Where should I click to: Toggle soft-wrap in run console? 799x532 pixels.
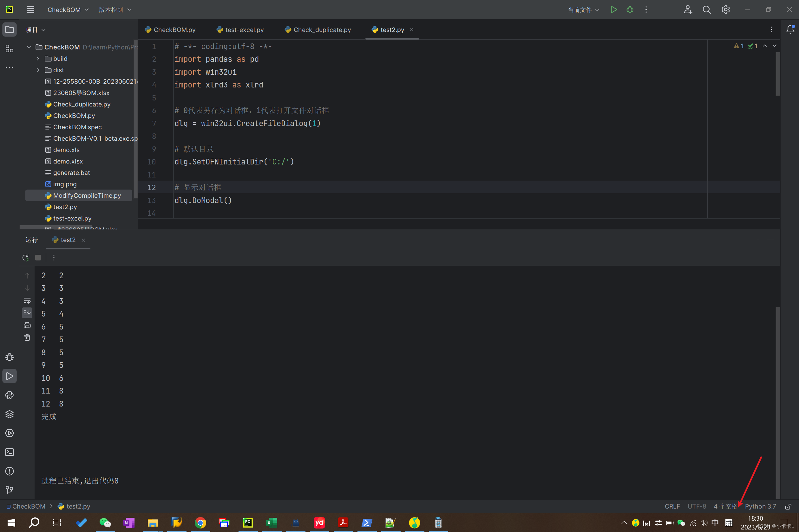(x=27, y=301)
